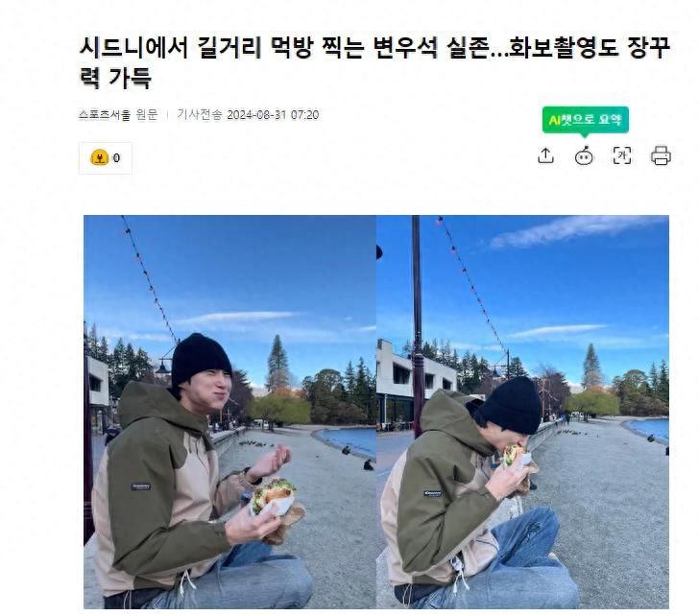Click the print article icon

pyautogui.click(x=661, y=155)
